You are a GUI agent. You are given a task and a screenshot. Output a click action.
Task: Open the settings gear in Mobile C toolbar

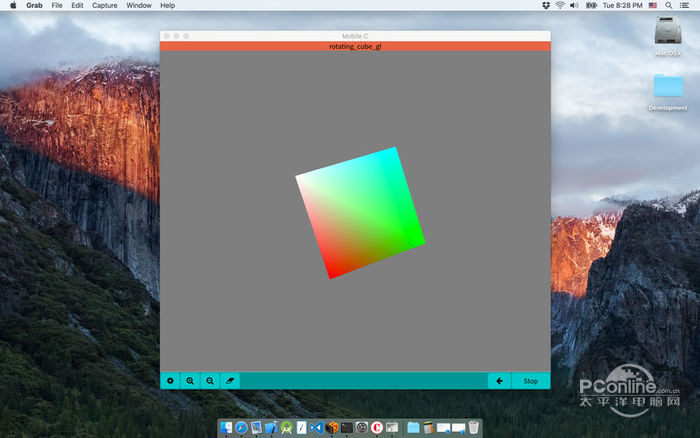[170, 381]
